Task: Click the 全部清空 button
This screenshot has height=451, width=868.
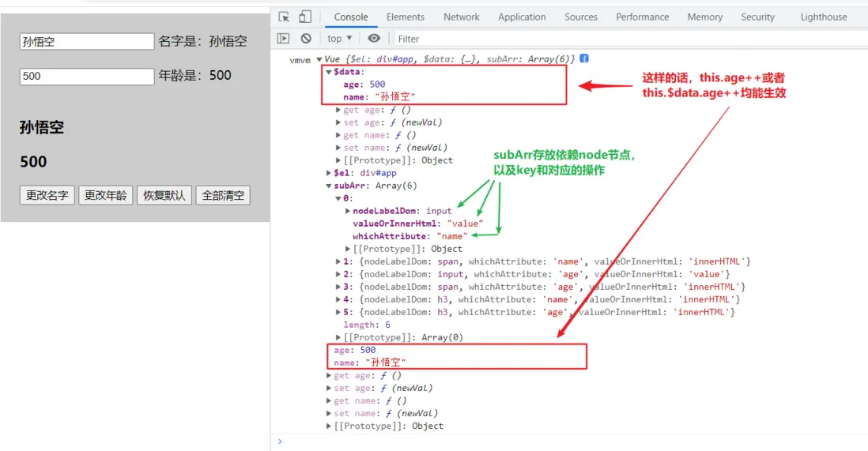Action: 223,195
